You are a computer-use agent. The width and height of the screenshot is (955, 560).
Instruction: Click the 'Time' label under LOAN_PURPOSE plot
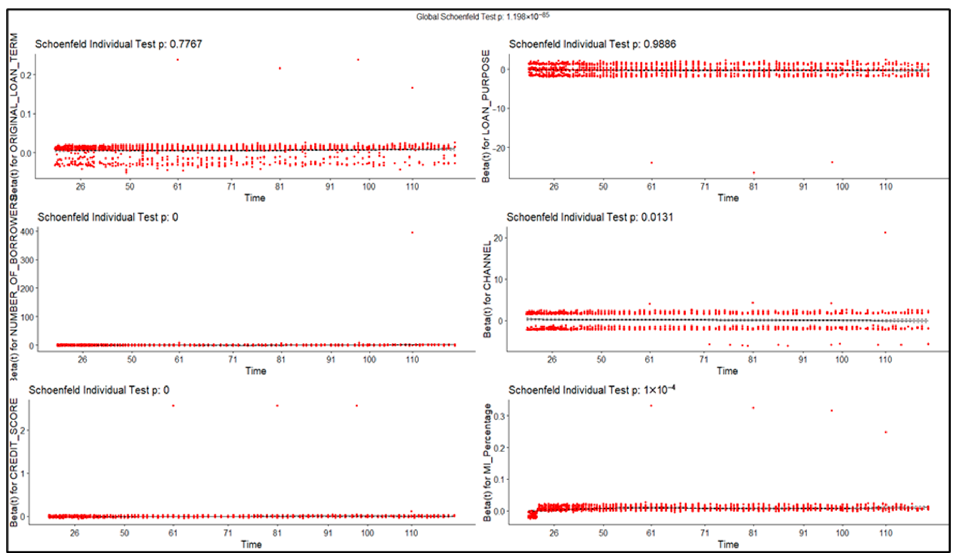click(x=728, y=198)
